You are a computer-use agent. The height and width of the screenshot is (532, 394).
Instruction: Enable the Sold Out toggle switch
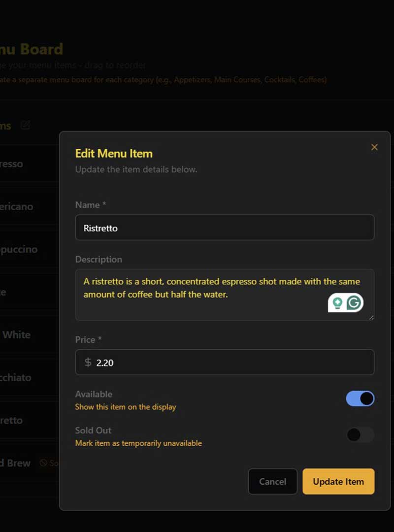point(360,435)
